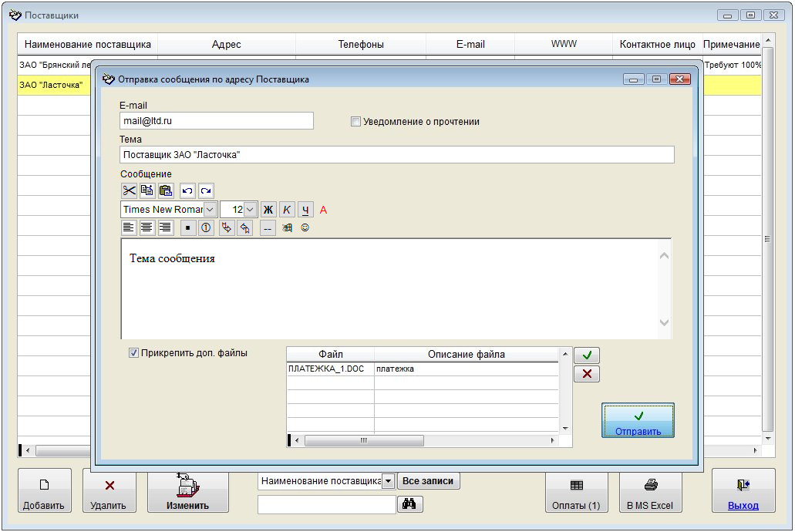The image size is (795, 532).
Task: Center-align the message text
Action: [x=147, y=227]
